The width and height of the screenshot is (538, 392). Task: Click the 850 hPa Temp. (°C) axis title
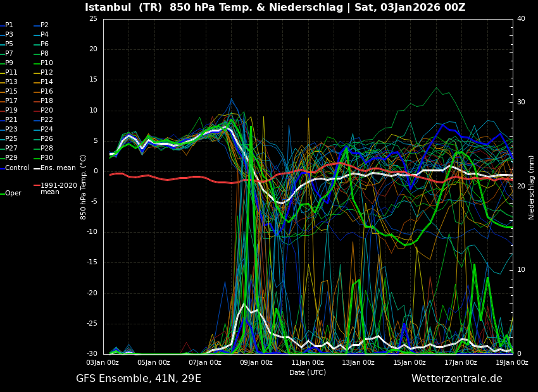point(83,187)
